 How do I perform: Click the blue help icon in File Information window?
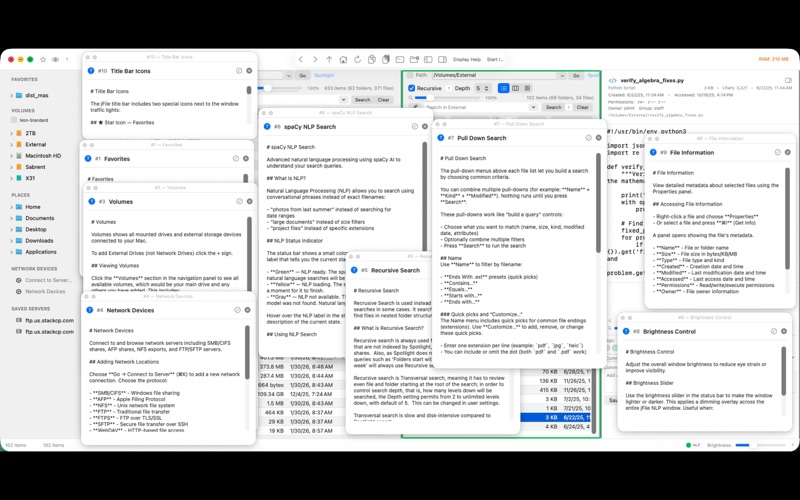click(x=653, y=152)
